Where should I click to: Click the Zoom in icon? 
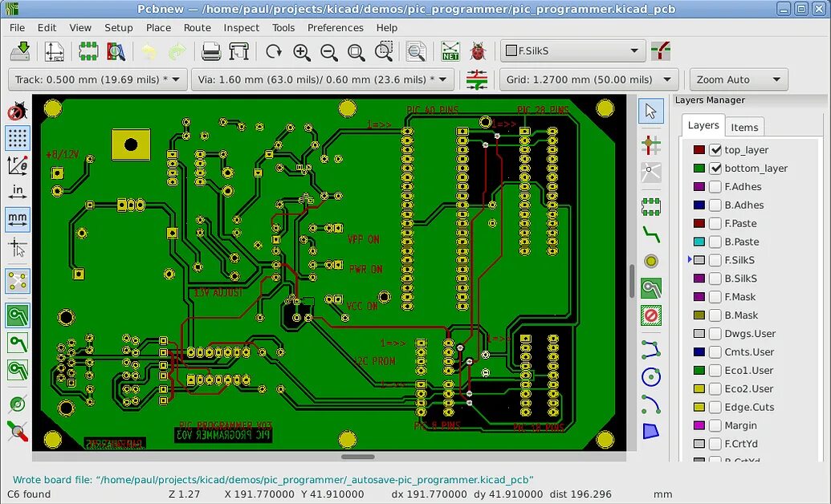point(301,51)
